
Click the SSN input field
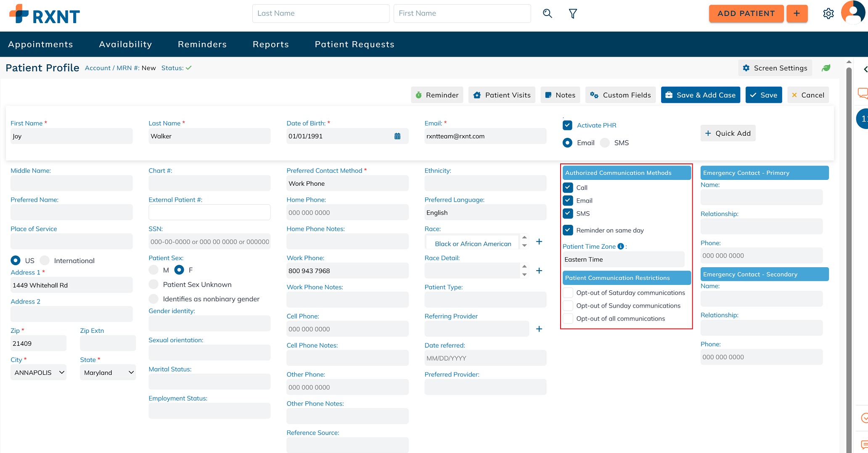pyautogui.click(x=209, y=242)
